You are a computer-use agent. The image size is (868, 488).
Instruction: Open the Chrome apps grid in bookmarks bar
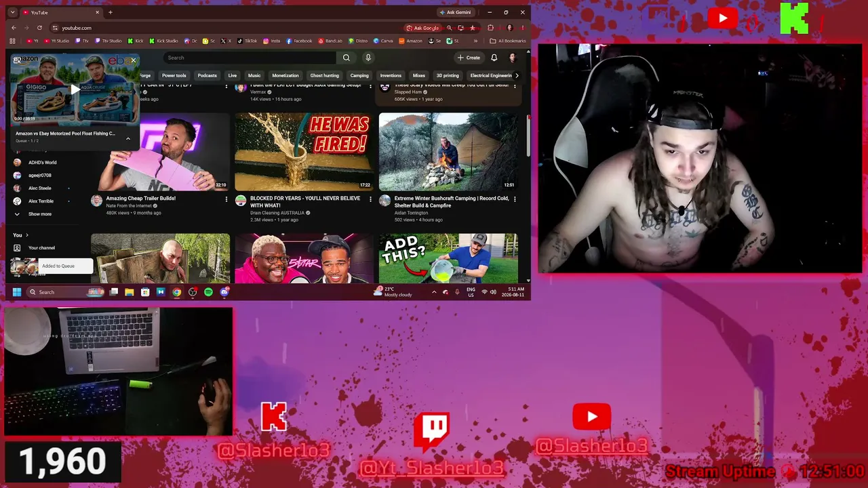coord(12,41)
